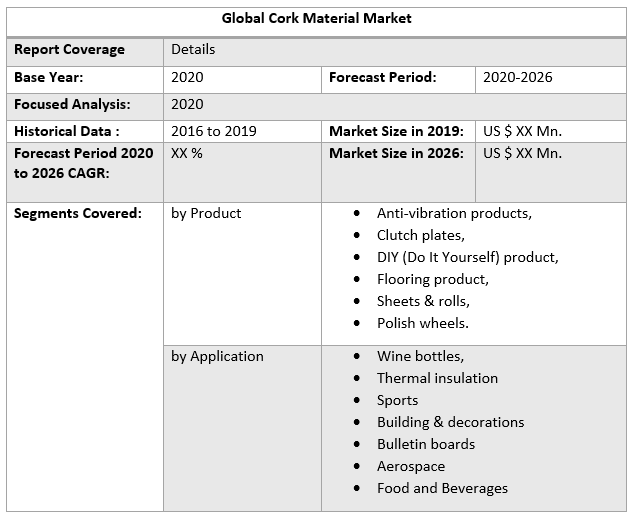Select the 'Wine bottles,' list item

(x=420, y=356)
